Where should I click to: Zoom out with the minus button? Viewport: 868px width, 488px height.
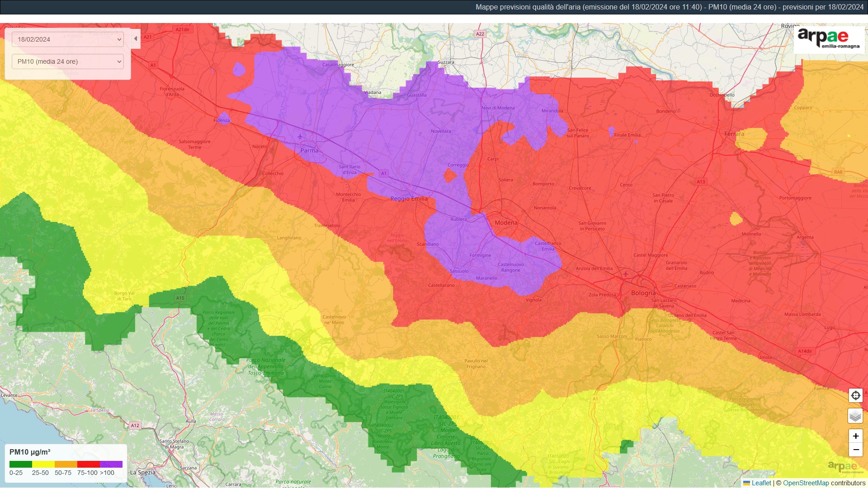[x=855, y=450]
